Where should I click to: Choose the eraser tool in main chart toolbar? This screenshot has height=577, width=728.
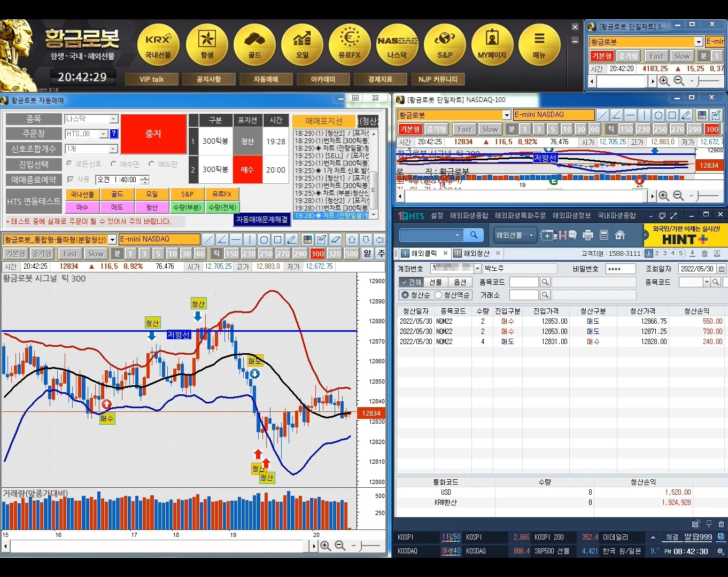pos(336,239)
